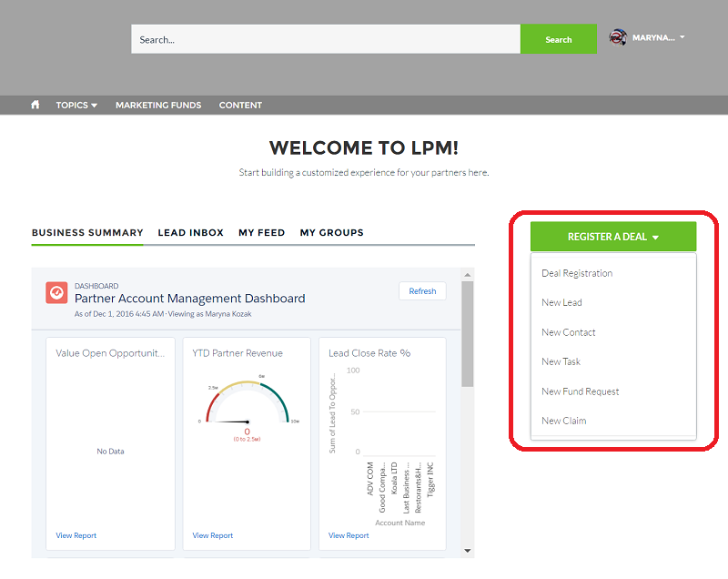The height and width of the screenshot is (579, 728).
Task: Click the red Dashboard gauge icon
Action: point(56,292)
